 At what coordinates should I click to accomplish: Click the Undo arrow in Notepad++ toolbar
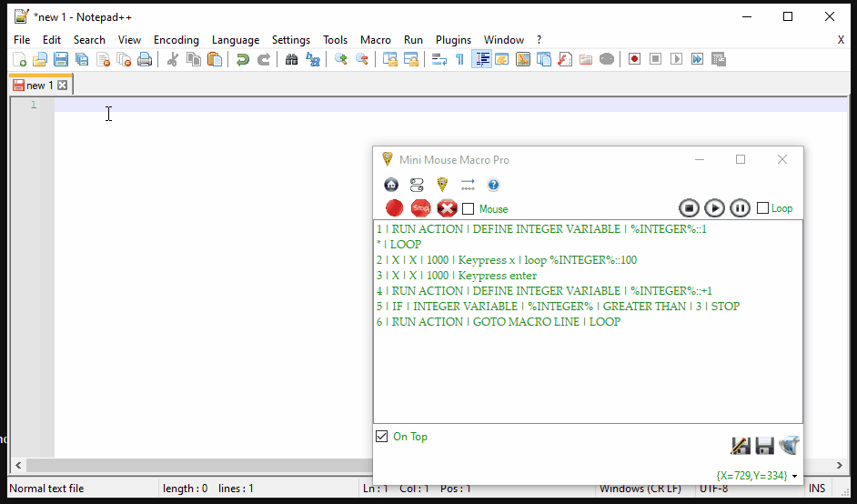coord(242,60)
